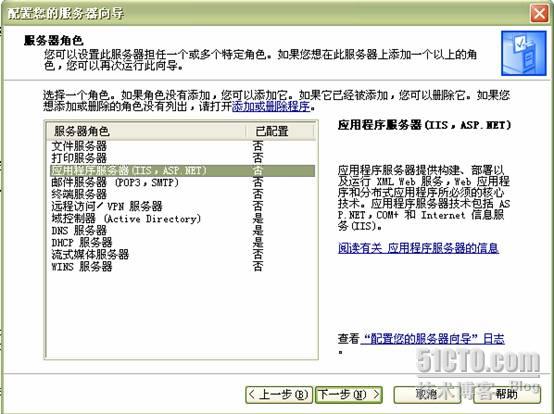Click 是 status of DNS 服务器
This screenshot has height=414, width=554.
click(x=258, y=230)
